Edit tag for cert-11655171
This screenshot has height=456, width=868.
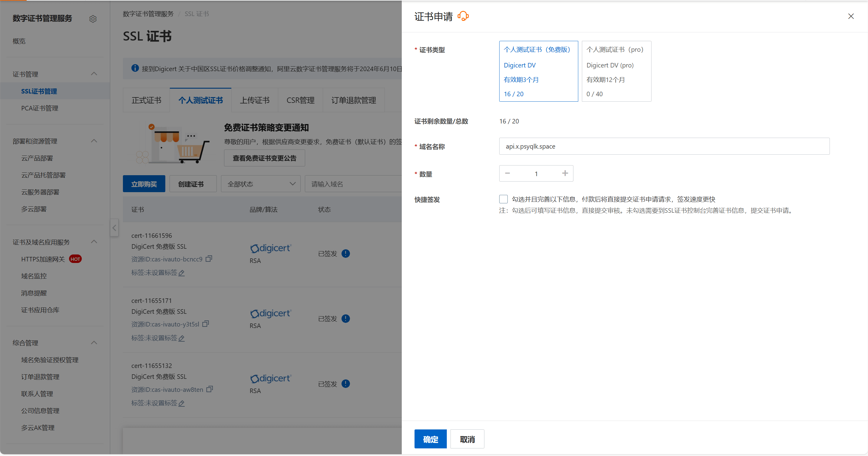point(182,338)
